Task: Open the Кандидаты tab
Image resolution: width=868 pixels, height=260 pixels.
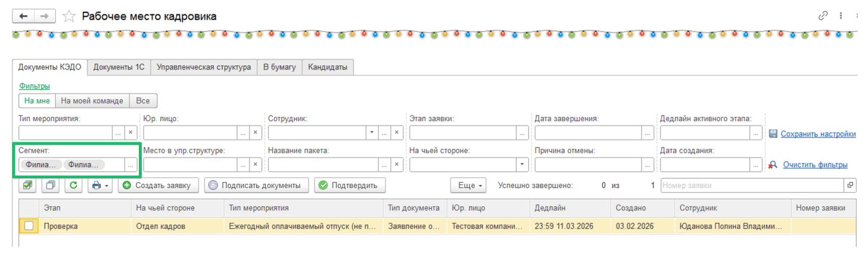Action: point(328,67)
